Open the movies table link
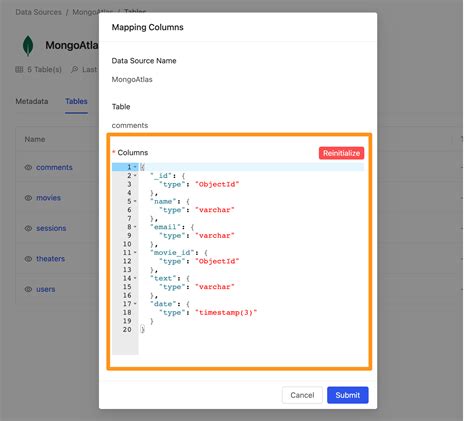 tap(48, 198)
